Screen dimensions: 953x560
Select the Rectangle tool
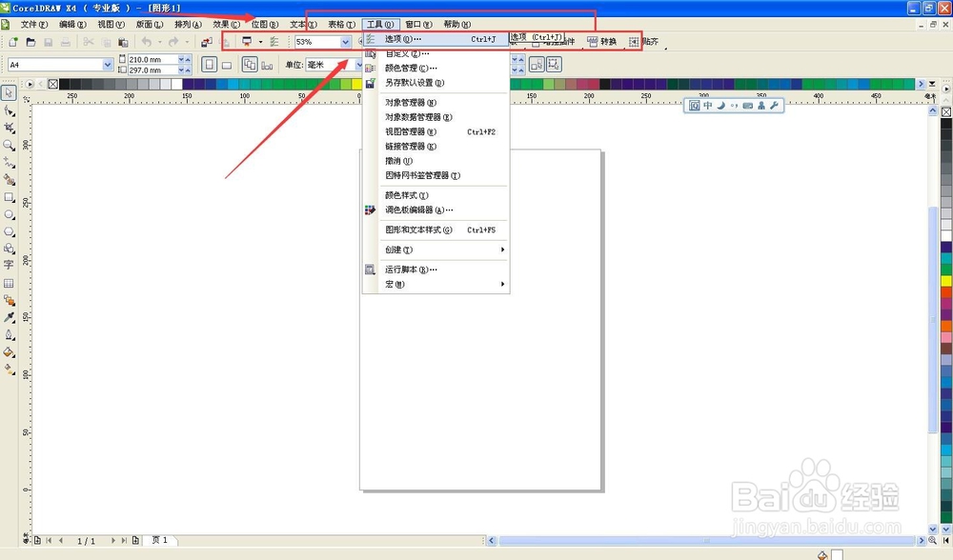click(9, 197)
